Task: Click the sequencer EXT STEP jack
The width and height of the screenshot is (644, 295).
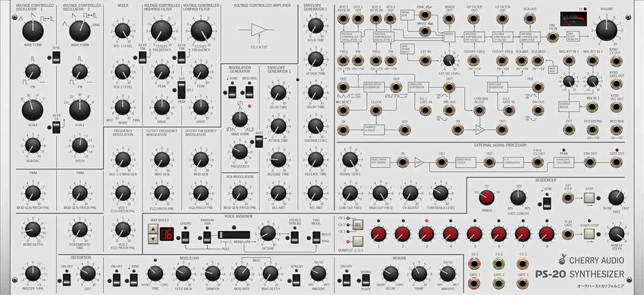Action: (x=567, y=198)
